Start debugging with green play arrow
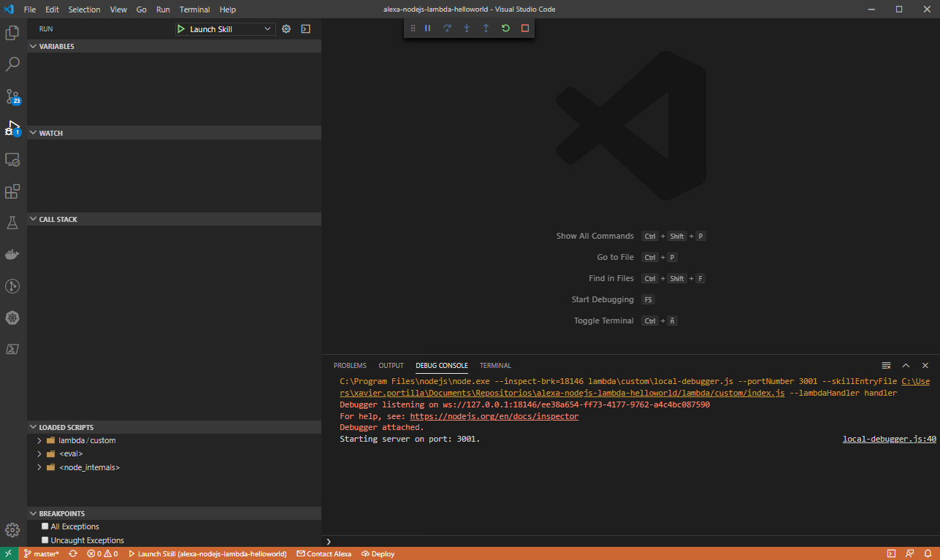The height and width of the screenshot is (560, 940). (x=180, y=29)
